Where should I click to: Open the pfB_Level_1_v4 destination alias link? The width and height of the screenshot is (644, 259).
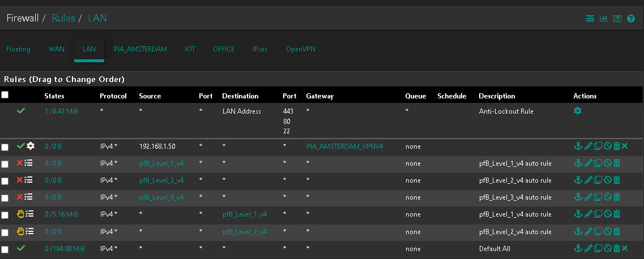click(245, 214)
